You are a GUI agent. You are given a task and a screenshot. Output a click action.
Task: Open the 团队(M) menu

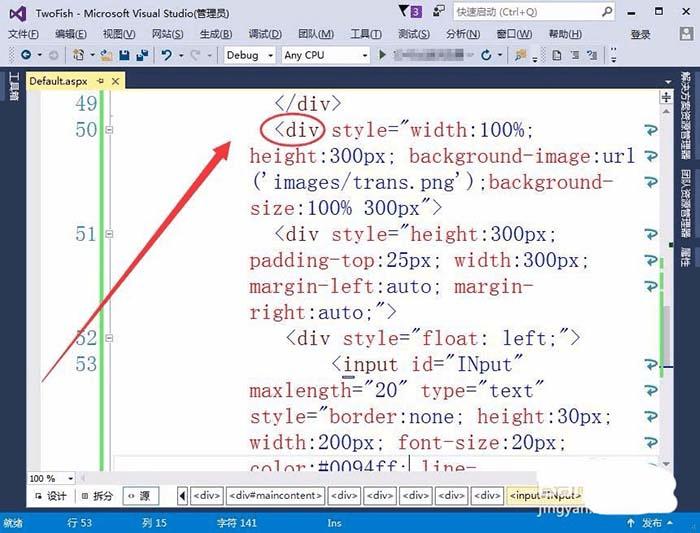pyautogui.click(x=316, y=34)
